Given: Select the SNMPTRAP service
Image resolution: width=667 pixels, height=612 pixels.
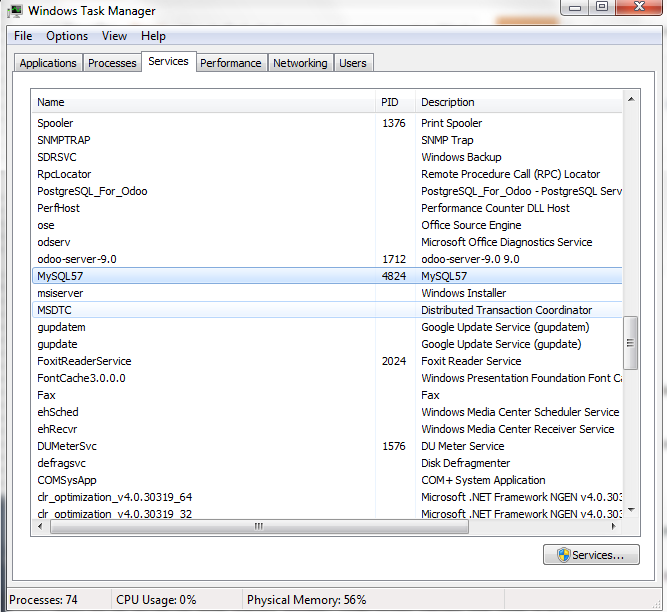Looking at the screenshot, I should point(64,140).
